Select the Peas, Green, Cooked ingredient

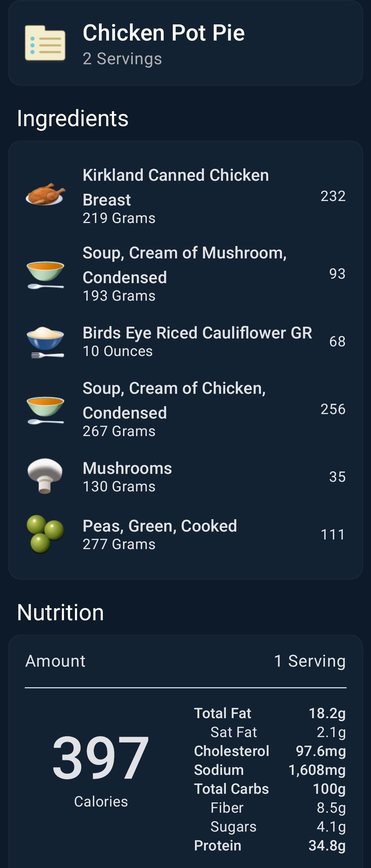tap(186, 534)
